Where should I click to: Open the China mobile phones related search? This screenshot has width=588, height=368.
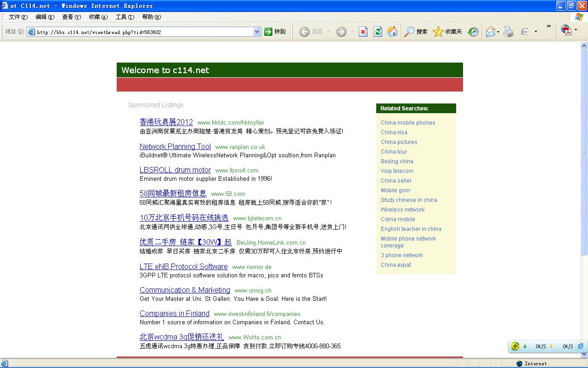(408, 123)
